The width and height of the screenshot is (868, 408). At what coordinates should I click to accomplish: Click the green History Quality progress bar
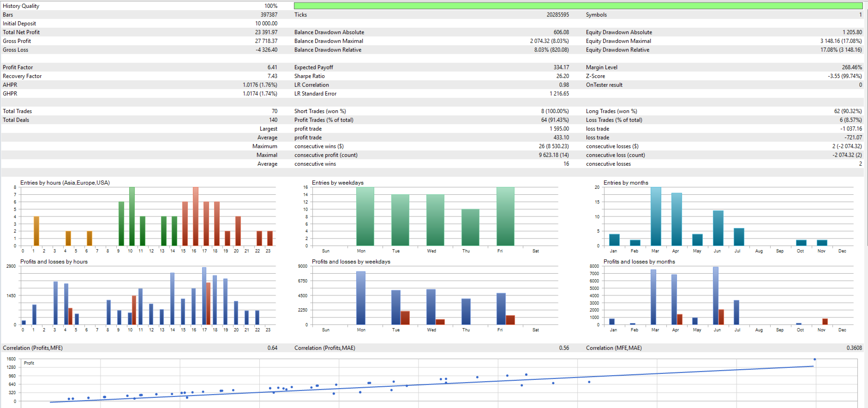(578, 6)
